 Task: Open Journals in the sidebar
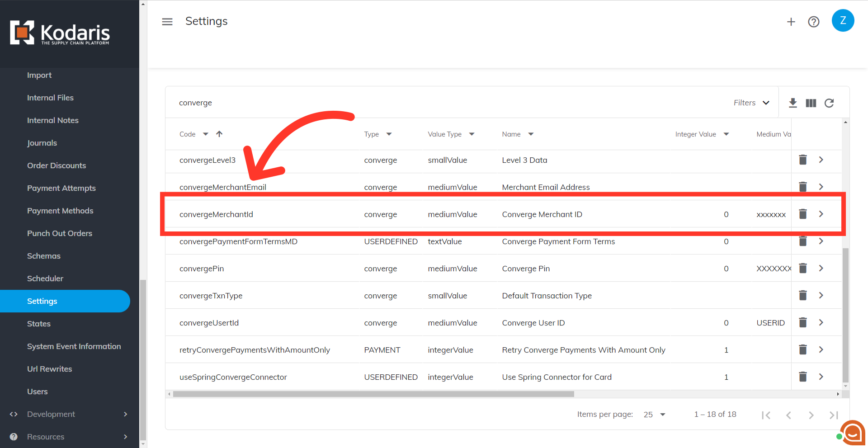point(42,143)
